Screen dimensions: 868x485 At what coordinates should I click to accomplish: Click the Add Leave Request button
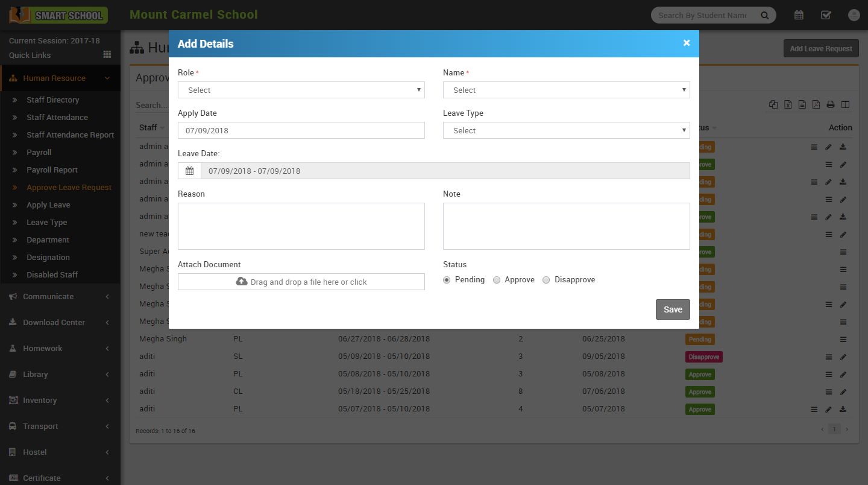[820, 48]
